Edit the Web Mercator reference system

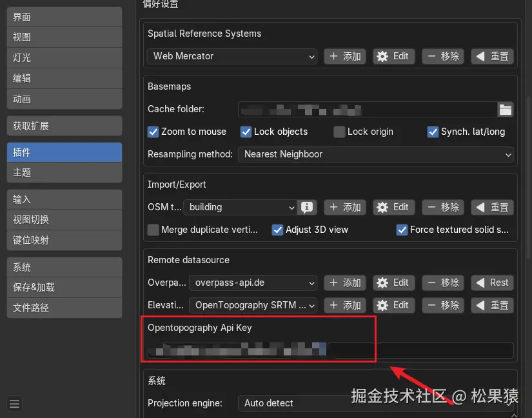pyautogui.click(x=393, y=56)
